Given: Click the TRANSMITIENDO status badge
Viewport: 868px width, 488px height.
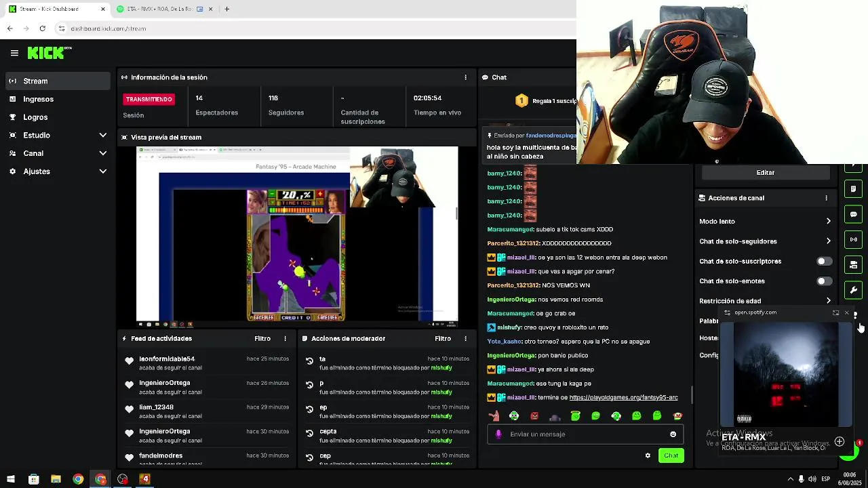Looking at the screenshot, I should 149,99.
